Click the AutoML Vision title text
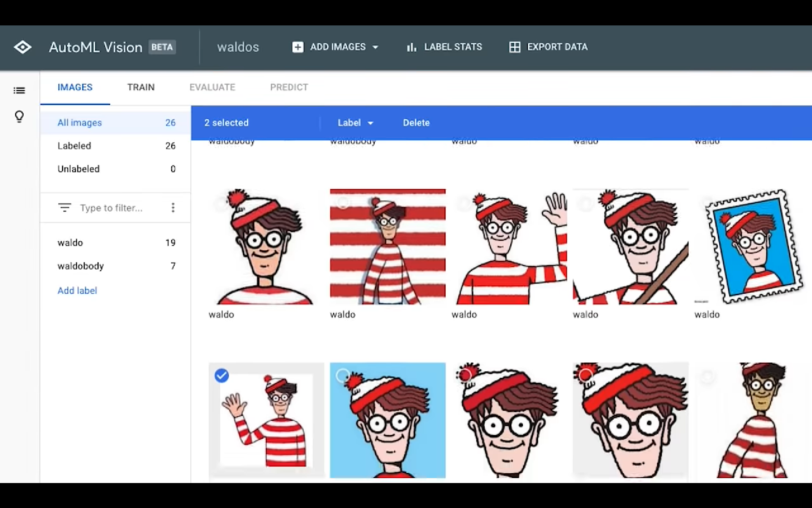 (96, 47)
